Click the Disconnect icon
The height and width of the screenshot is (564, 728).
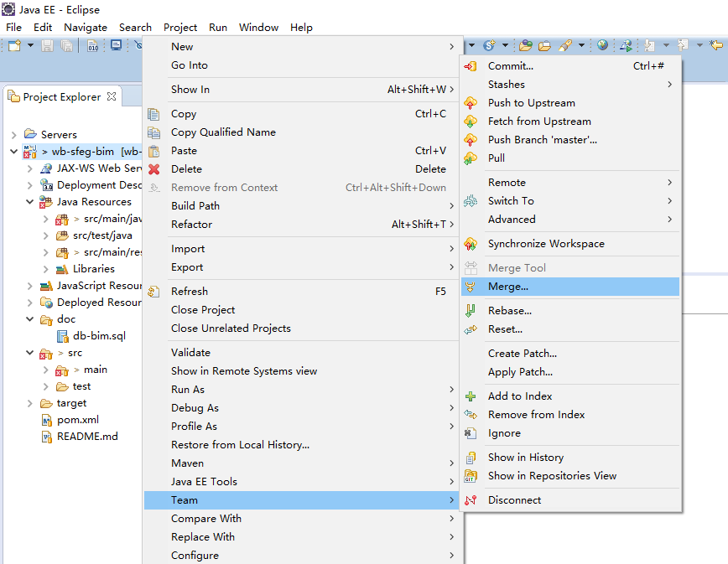coord(471,500)
